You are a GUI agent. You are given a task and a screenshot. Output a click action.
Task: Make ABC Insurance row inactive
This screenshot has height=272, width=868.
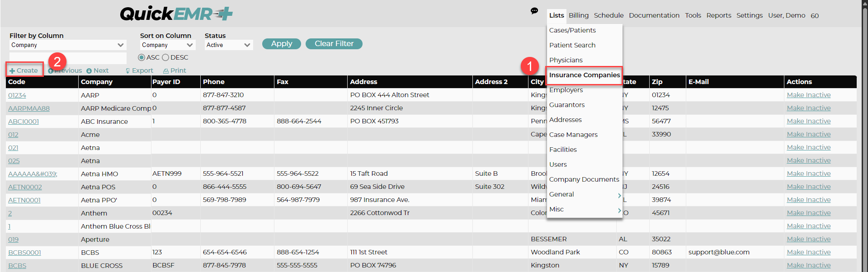pos(809,121)
